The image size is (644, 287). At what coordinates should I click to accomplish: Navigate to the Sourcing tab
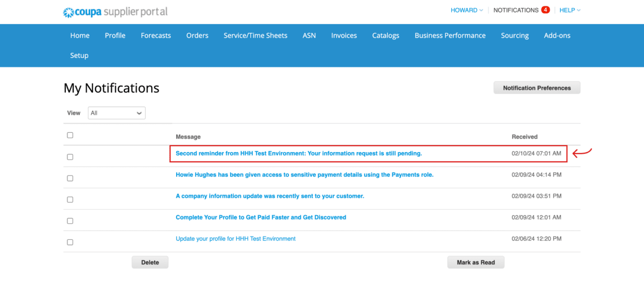[x=515, y=35]
